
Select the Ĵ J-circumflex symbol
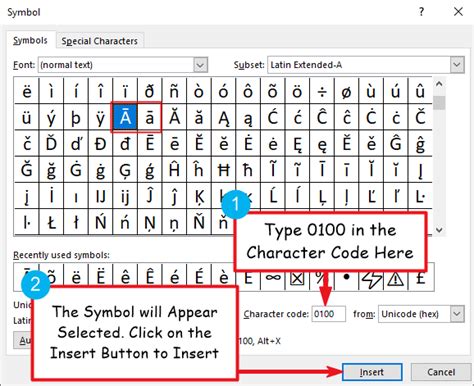[150, 196]
